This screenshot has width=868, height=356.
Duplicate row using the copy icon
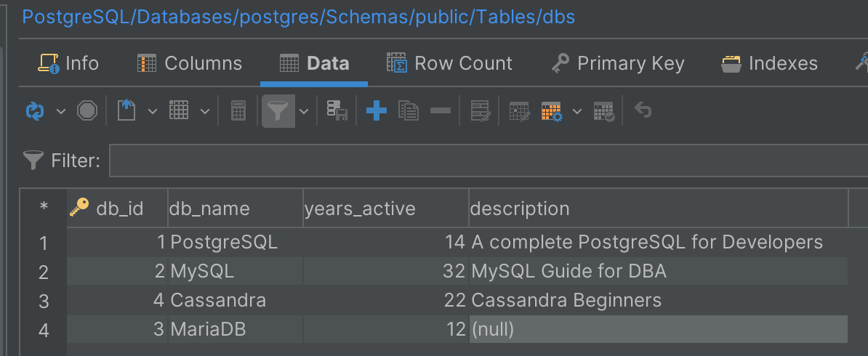point(409,111)
